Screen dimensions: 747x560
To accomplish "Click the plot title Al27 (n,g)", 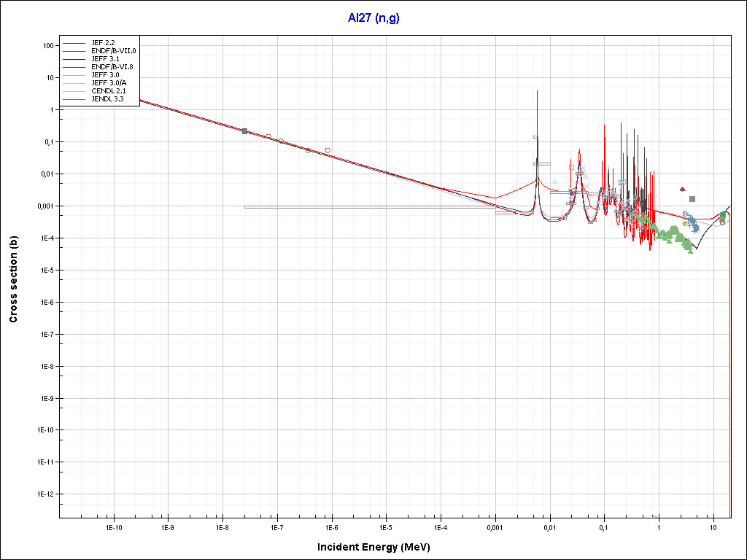I will point(373,17).
